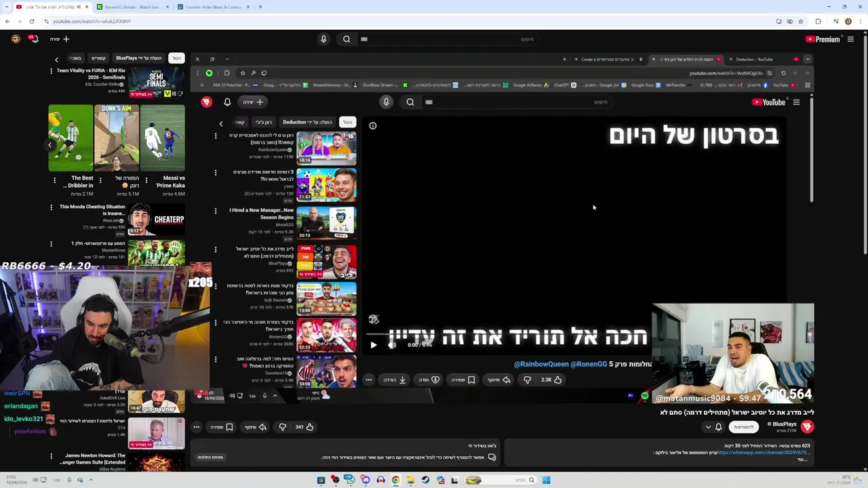The width and height of the screenshot is (868, 488).
Task: Open the whatsapp.com channel link in description
Action: (763, 453)
